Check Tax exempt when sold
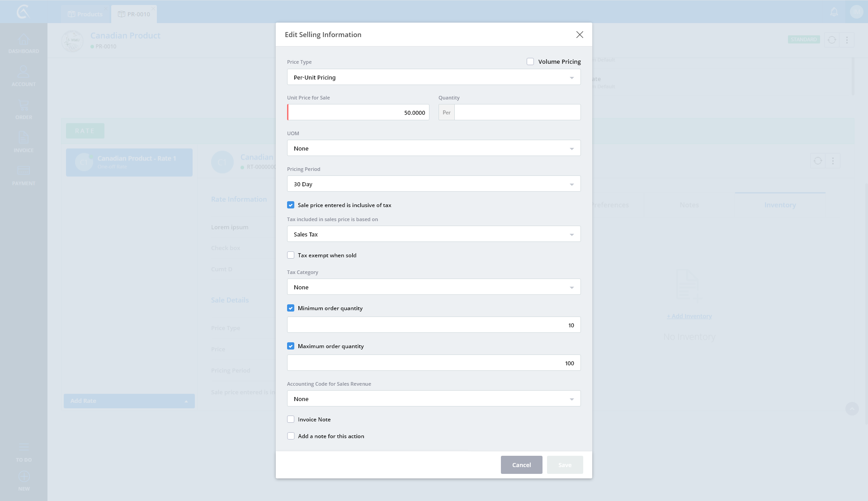This screenshot has height=501, width=868. pyautogui.click(x=291, y=255)
